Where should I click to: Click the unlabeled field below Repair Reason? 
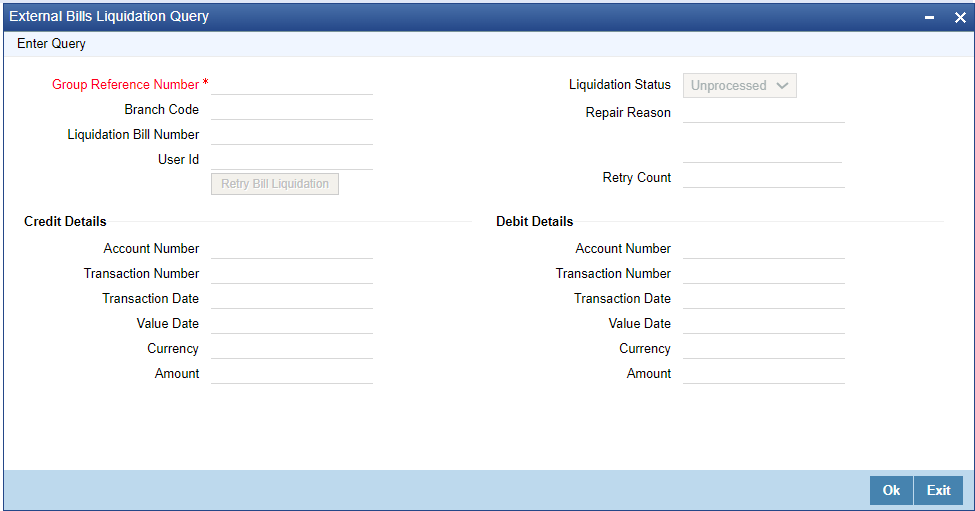tap(762, 153)
